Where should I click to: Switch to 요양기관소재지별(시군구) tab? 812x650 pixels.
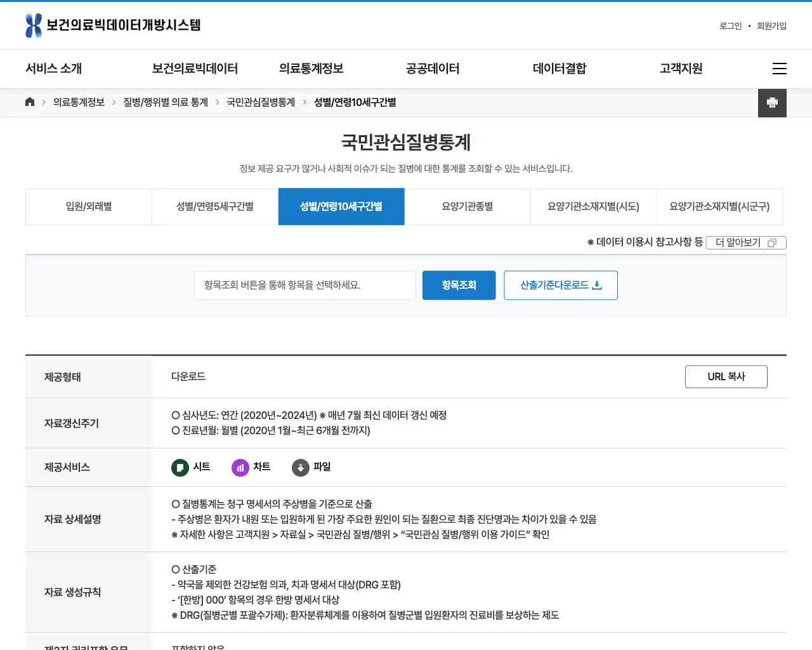coord(719,206)
